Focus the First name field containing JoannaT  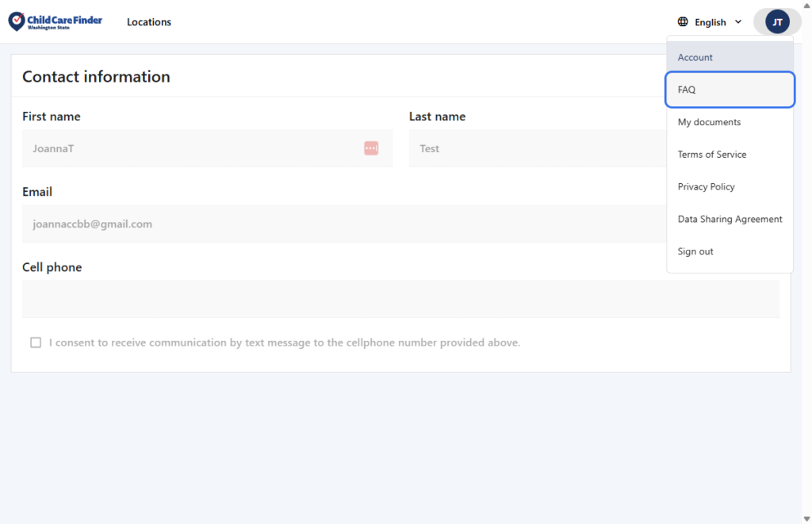click(190, 148)
